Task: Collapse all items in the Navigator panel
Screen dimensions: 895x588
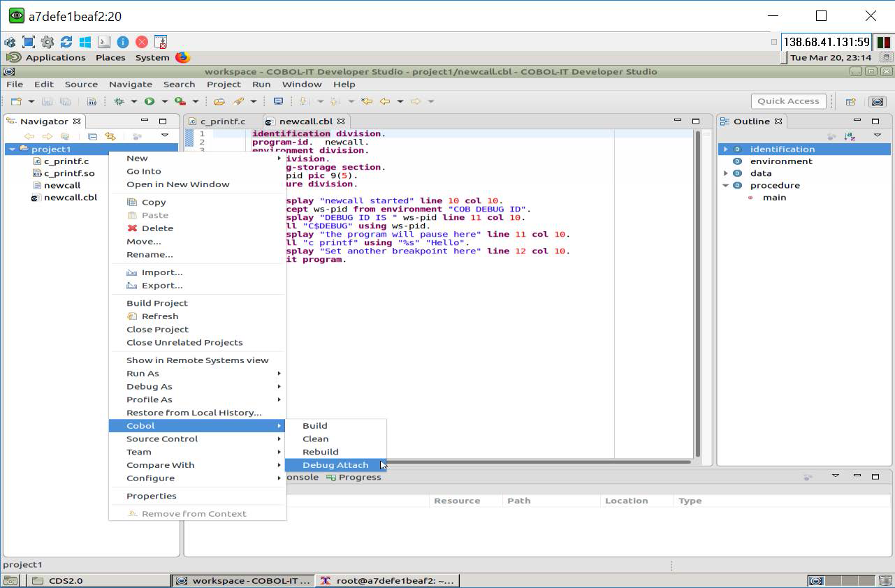Action: tap(92, 135)
